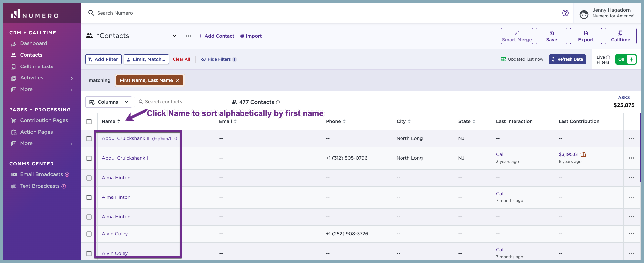Sort contacts by City column
Viewport: 644px width, 263px height.
[x=403, y=121]
